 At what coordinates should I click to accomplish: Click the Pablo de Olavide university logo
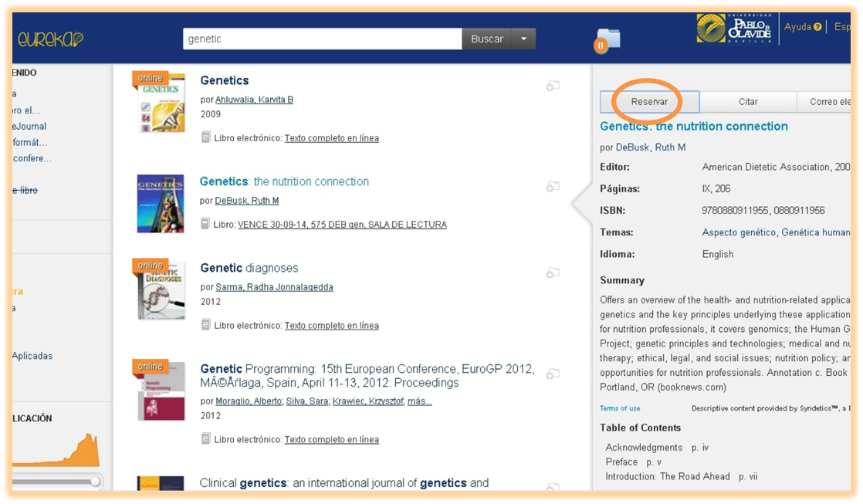click(733, 29)
